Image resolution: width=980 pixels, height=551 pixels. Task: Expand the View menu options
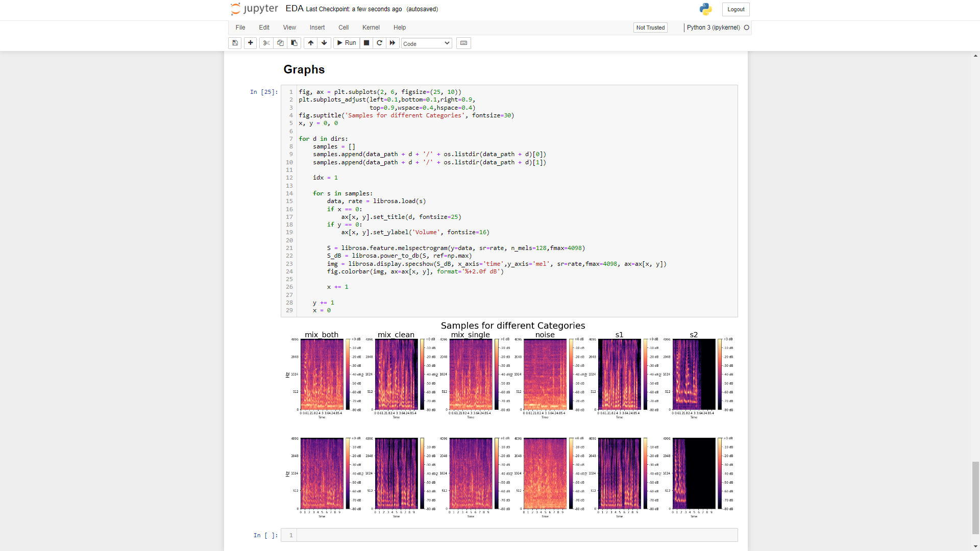click(289, 28)
